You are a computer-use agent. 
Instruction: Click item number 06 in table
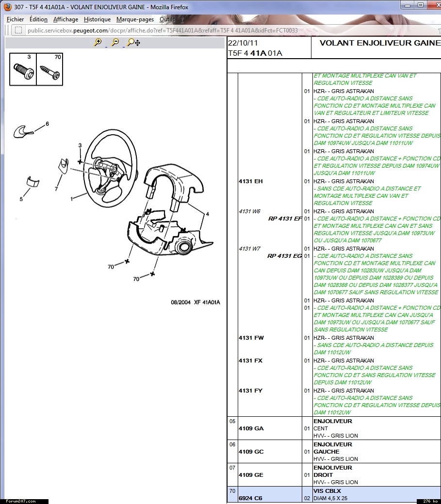[232, 444]
